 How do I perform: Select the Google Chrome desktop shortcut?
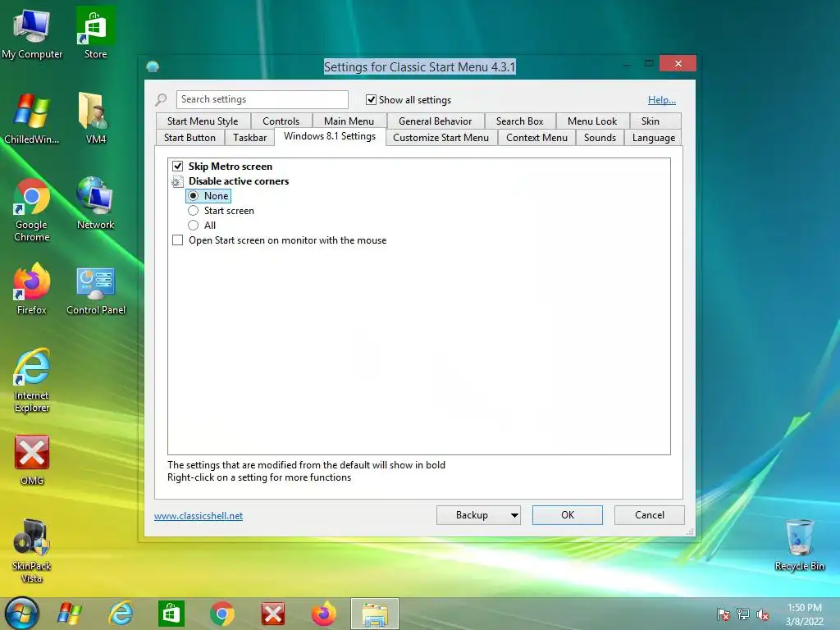[32, 210]
